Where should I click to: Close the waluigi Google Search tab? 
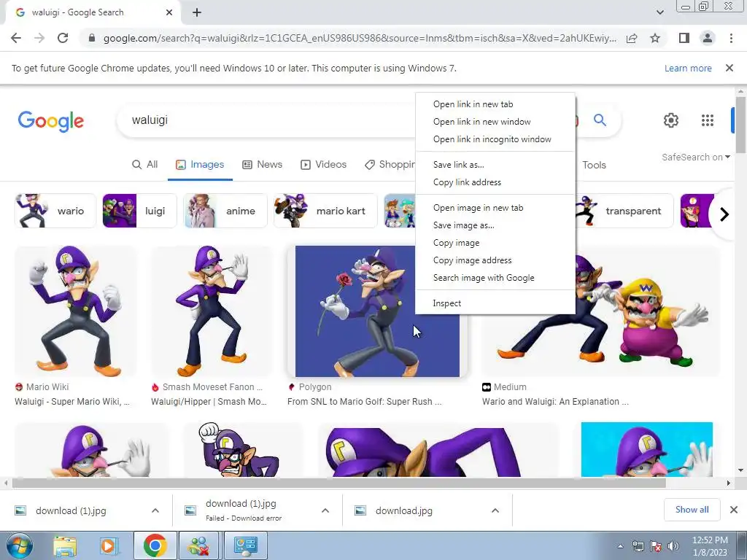click(169, 13)
